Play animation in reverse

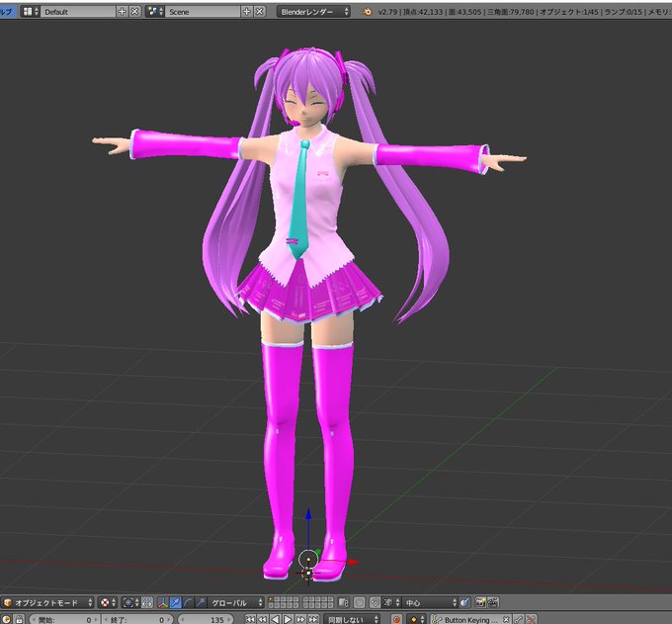tap(276, 620)
